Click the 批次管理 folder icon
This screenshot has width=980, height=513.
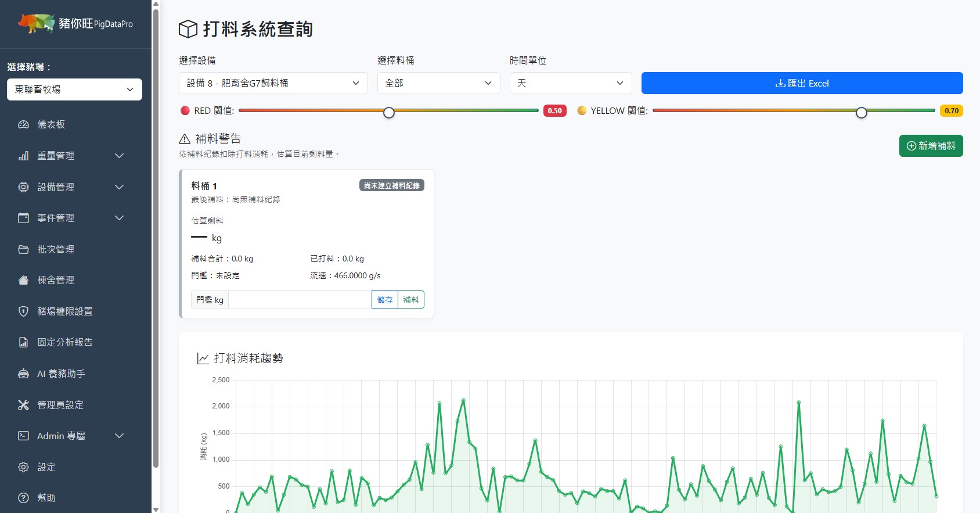(x=23, y=249)
